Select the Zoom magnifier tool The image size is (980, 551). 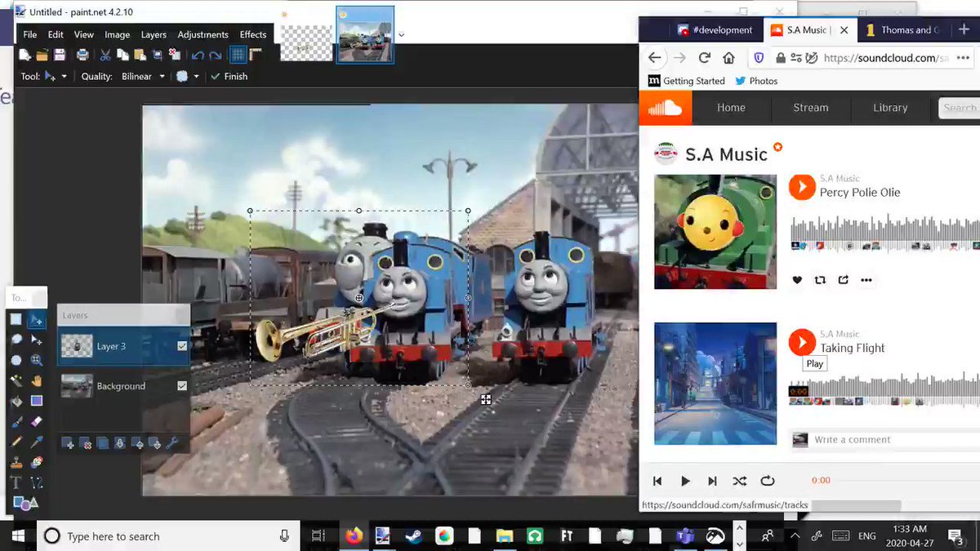pos(37,360)
